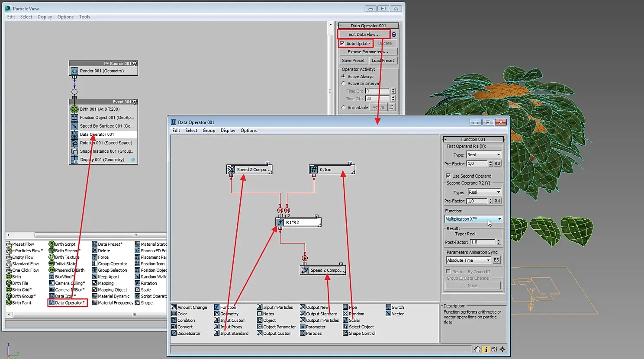Click the E5 expose button
The height and width of the screenshot is (359, 644).
[496, 260]
